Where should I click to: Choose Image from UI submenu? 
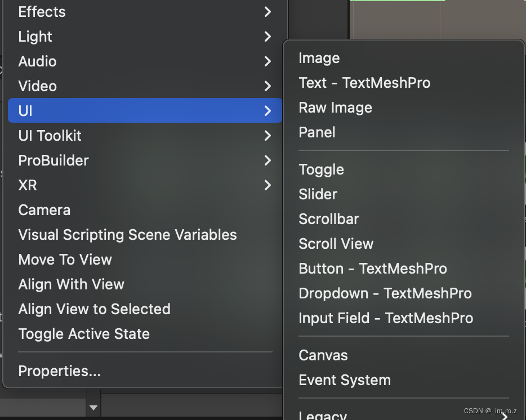coord(319,58)
